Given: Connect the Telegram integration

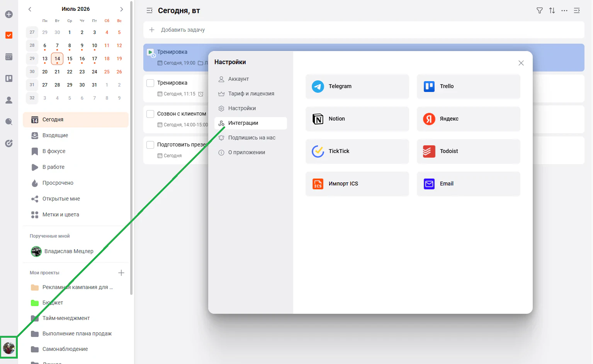Looking at the screenshot, I should pyautogui.click(x=357, y=86).
